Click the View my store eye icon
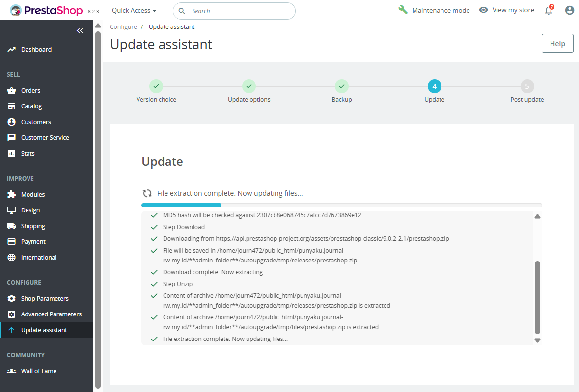The image size is (579, 392). (483, 10)
